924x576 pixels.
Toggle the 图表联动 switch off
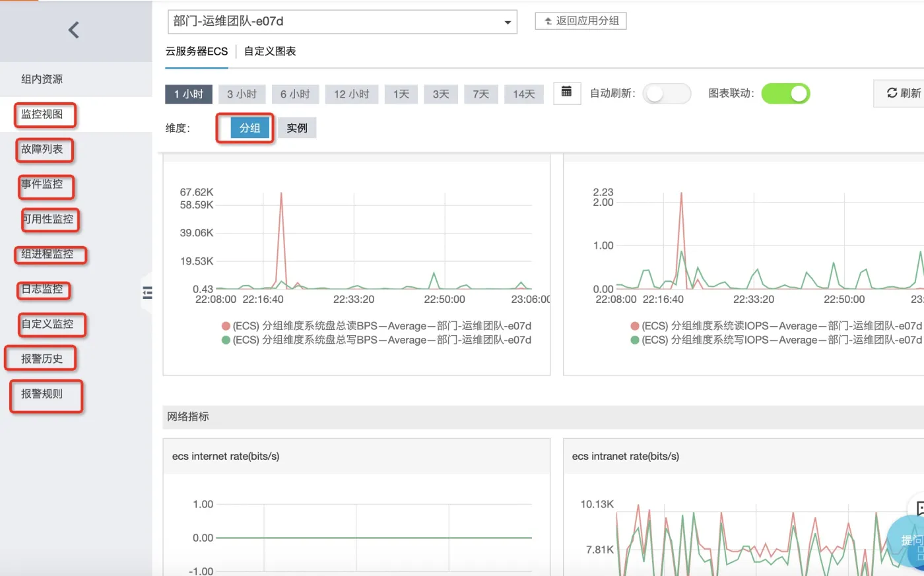pyautogui.click(x=785, y=94)
